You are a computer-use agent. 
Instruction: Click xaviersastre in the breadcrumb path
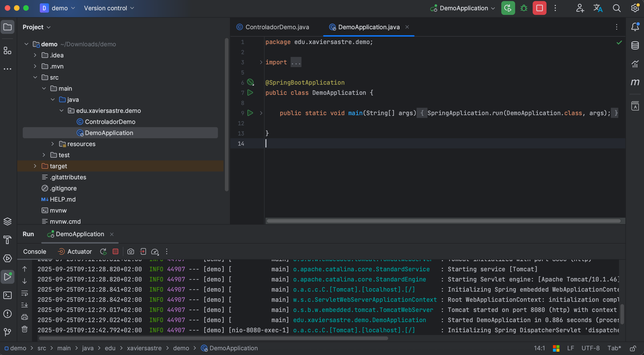[144, 348]
